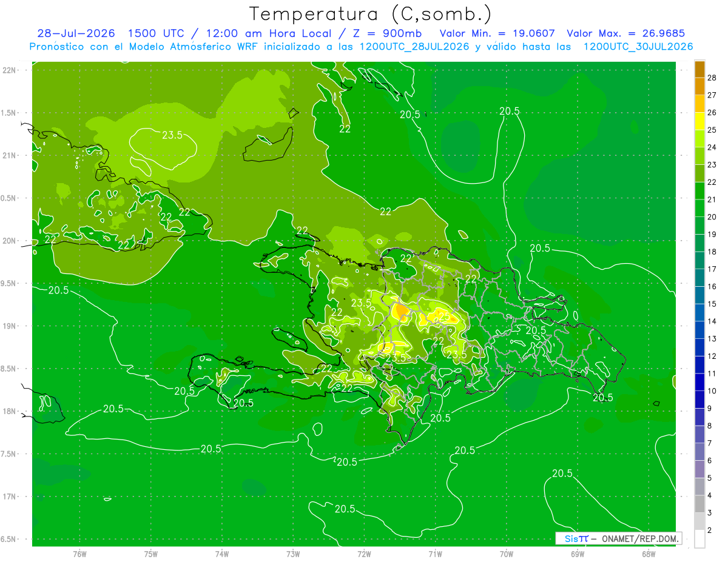Click '12:00 am Hora Local' text
Image resolution: width=728 pixels, height=562 pixels.
(x=269, y=33)
